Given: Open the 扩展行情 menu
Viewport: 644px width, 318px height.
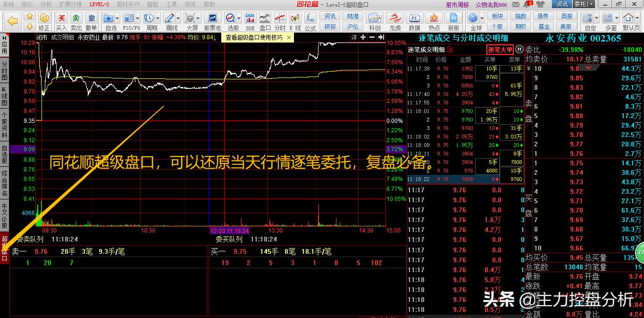Looking at the screenshot, I should click(x=70, y=4).
